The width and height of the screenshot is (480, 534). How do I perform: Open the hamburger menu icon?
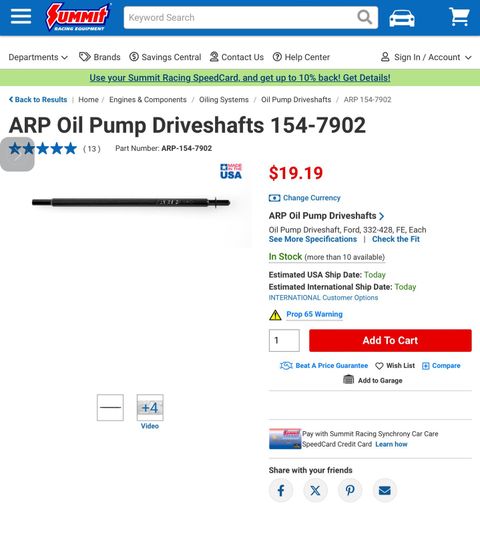click(21, 16)
